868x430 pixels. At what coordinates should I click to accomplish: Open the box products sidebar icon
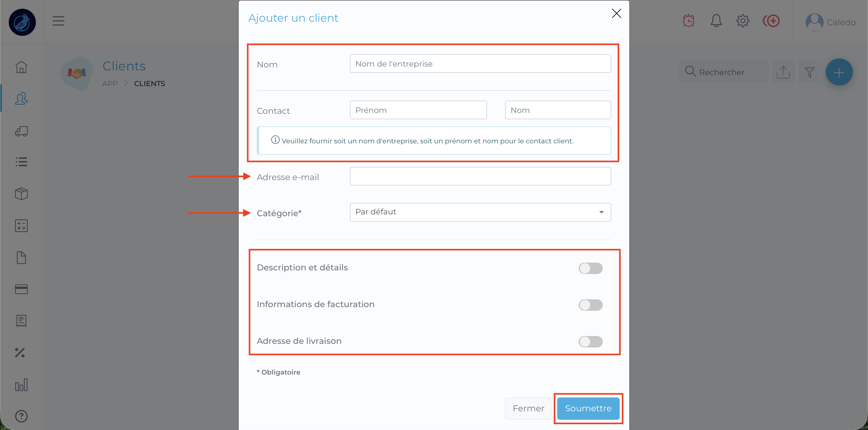(x=21, y=194)
